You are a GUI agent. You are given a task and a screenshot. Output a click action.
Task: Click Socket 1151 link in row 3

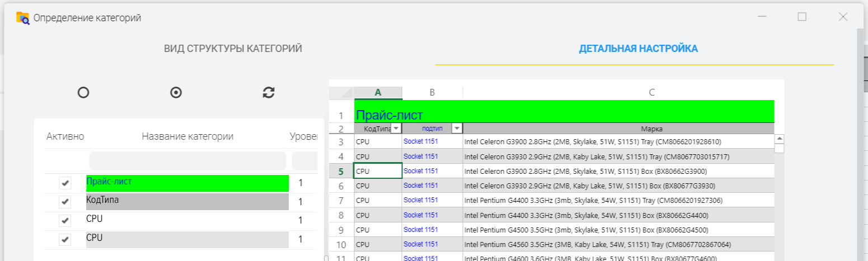(x=421, y=142)
